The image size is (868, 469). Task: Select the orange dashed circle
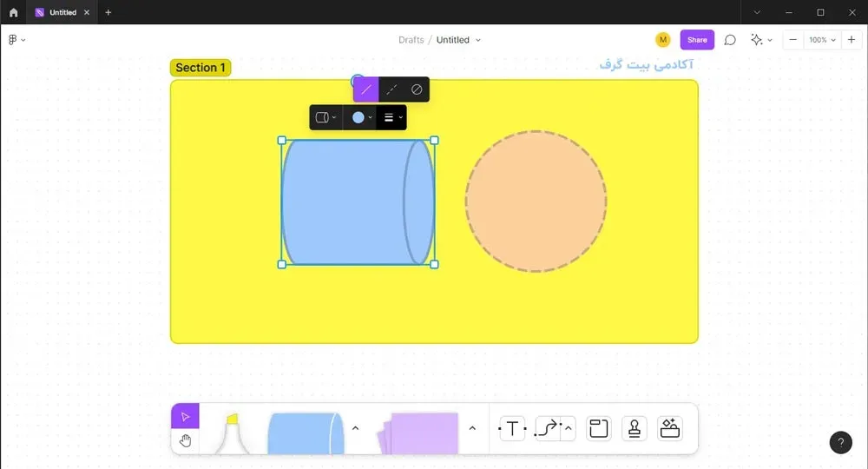(x=536, y=201)
